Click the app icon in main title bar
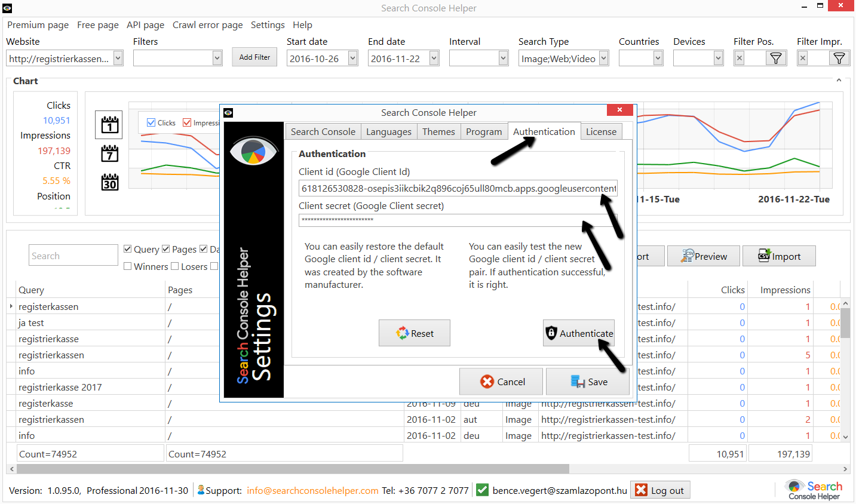Image resolution: width=856 pixels, height=504 pixels. pos(7,8)
